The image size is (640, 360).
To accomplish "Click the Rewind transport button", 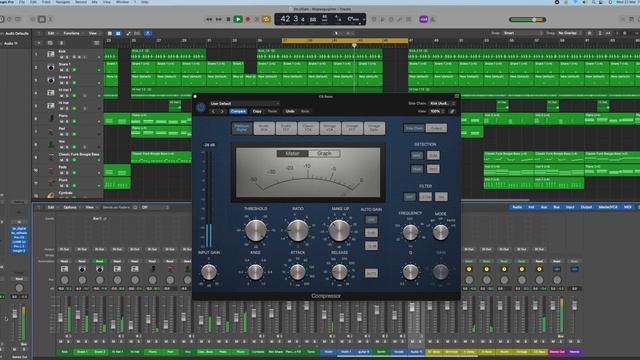I will pos(209,19).
